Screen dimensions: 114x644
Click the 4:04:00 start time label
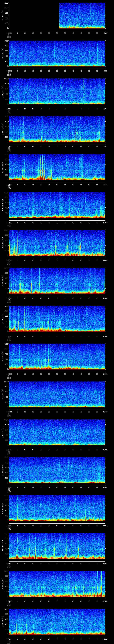(x=9, y=33)
